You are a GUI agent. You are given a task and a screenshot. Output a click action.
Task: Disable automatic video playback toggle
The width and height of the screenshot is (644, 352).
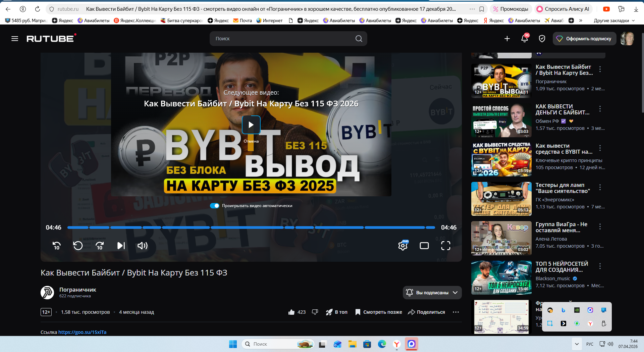pos(215,206)
